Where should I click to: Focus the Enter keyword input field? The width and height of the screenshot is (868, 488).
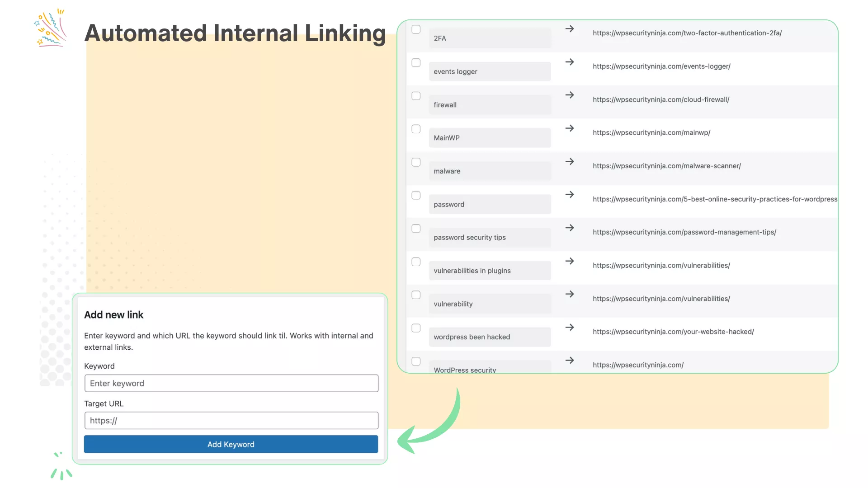pyautogui.click(x=231, y=383)
